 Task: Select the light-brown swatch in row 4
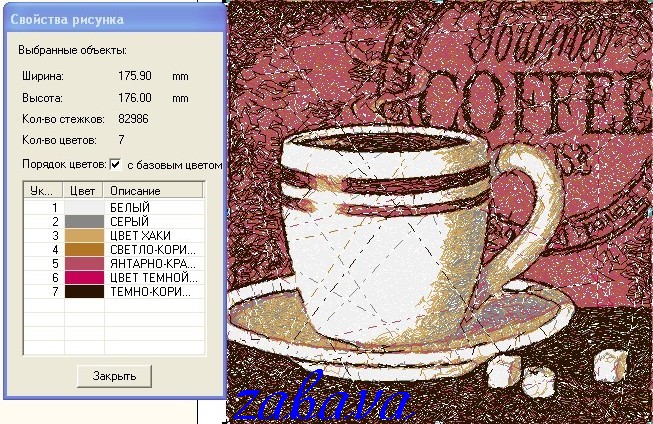pyautogui.click(x=84, y=249)
